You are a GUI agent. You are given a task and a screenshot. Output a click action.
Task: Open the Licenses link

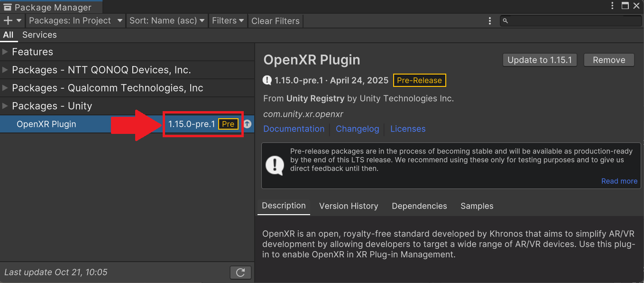click(x=408, y=129)
